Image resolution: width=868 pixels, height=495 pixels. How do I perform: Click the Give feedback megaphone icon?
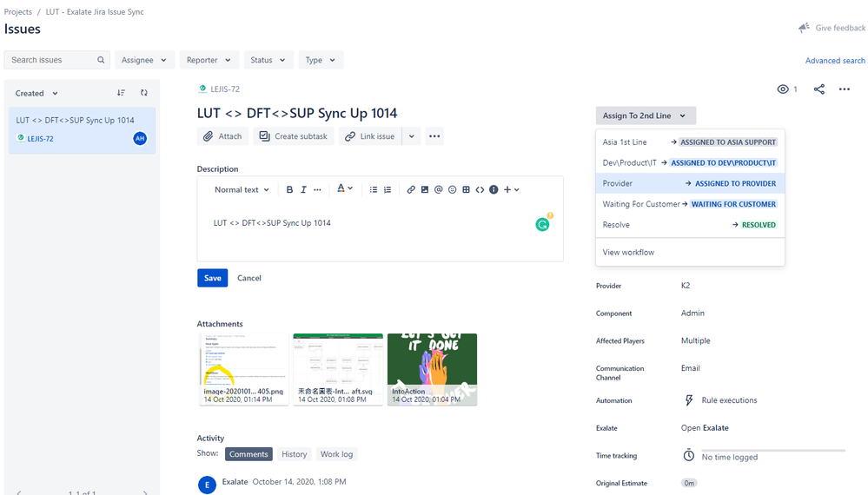pyautogui.click(x=804, y=28)
